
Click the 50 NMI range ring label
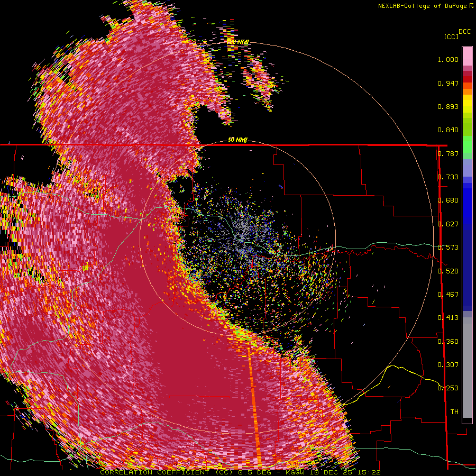click(237, 140)
